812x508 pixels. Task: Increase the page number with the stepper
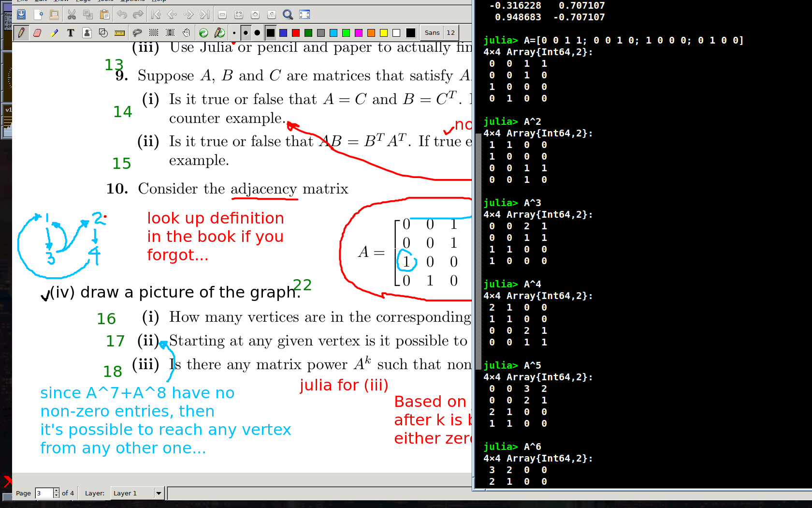pos(56,491)
